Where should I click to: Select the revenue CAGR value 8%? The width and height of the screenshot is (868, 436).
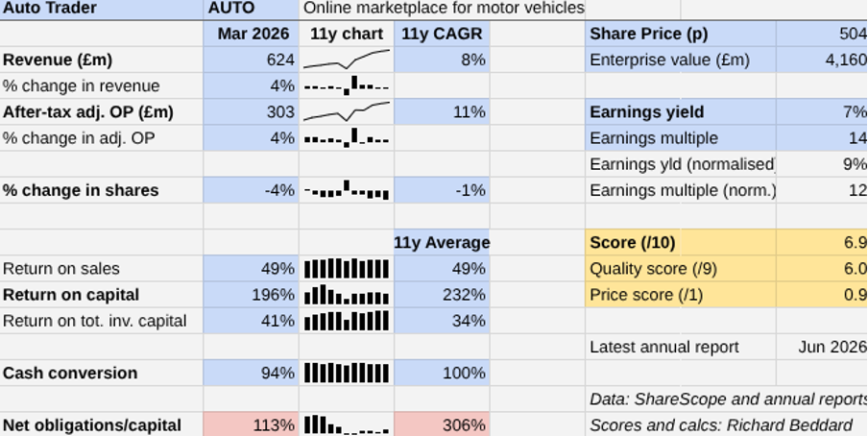pos(442,60)
